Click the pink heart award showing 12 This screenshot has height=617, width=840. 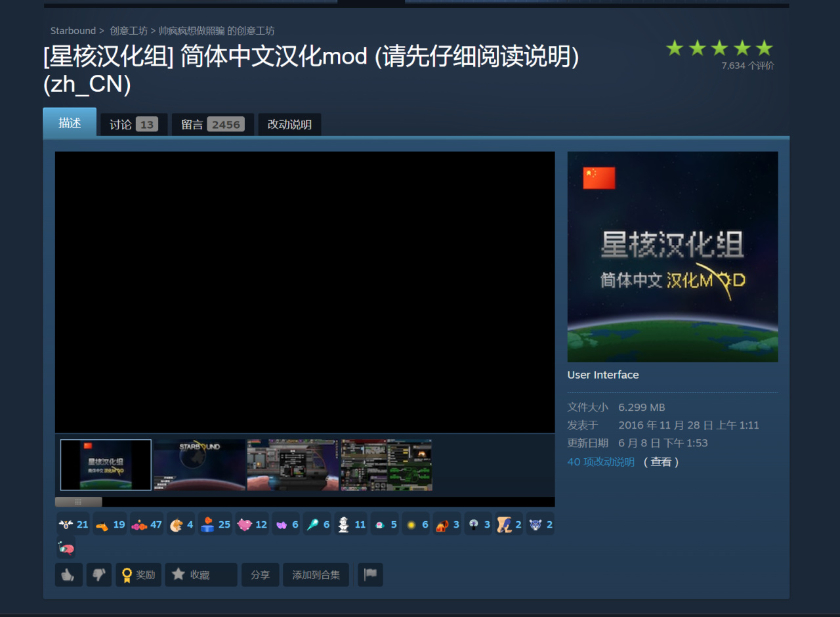point(252,524)
